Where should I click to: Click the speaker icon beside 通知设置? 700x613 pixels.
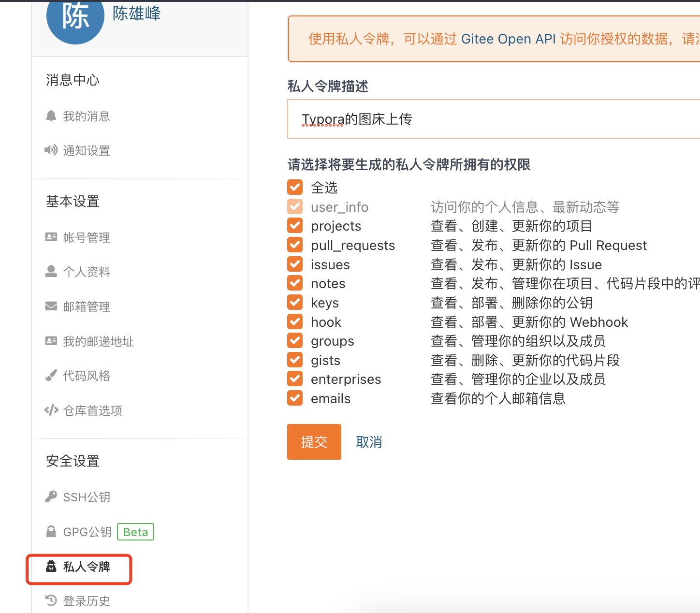pos(51,150)
